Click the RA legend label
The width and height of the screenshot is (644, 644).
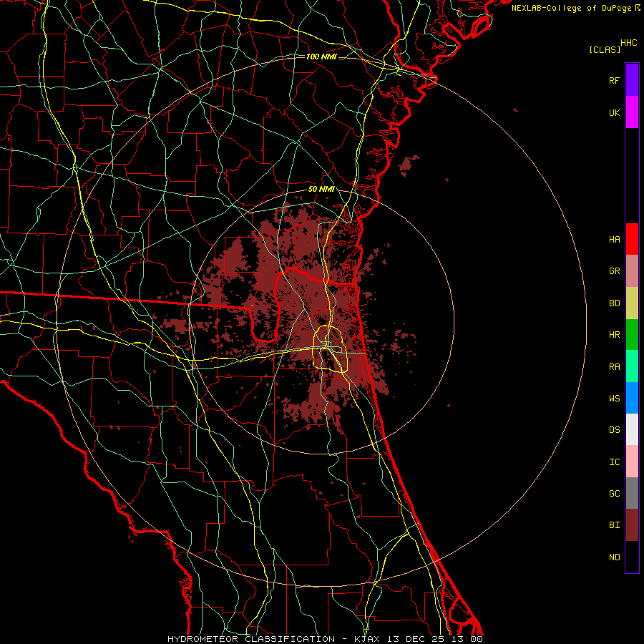[x=614, y=367]
